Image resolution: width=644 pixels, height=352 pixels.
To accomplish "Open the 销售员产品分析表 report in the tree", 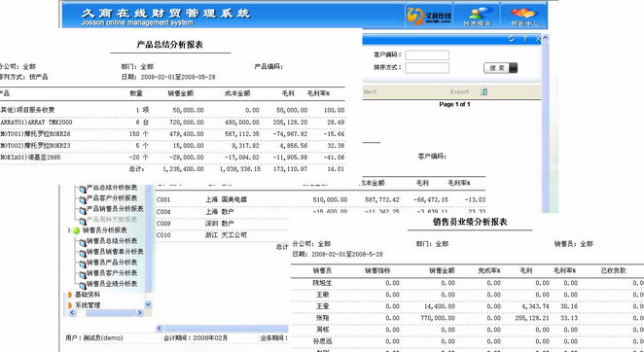I will 112,263.
